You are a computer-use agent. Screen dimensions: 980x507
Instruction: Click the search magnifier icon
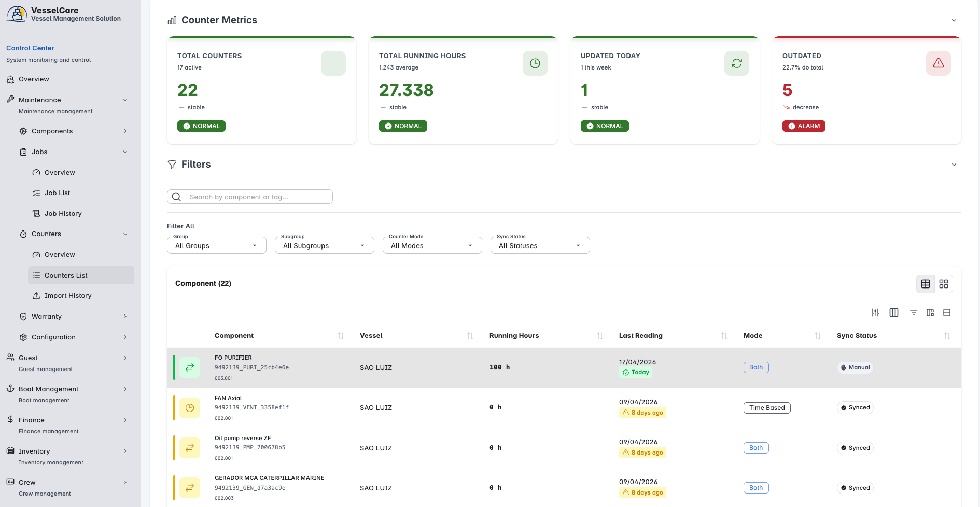(x=176, y=197)
